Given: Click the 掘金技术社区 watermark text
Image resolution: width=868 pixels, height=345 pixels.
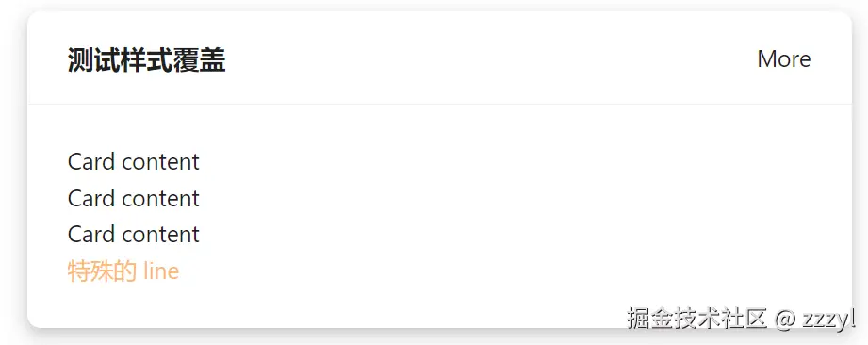Looking at the screenshot, I should pyautogui.click(x=697, y=319).
